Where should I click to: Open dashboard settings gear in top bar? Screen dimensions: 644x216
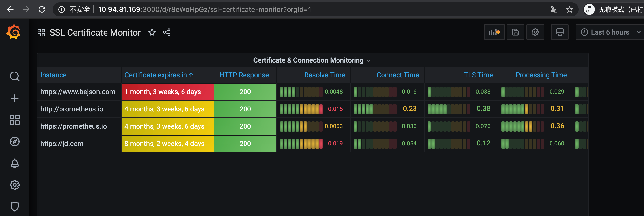point(535,32)
